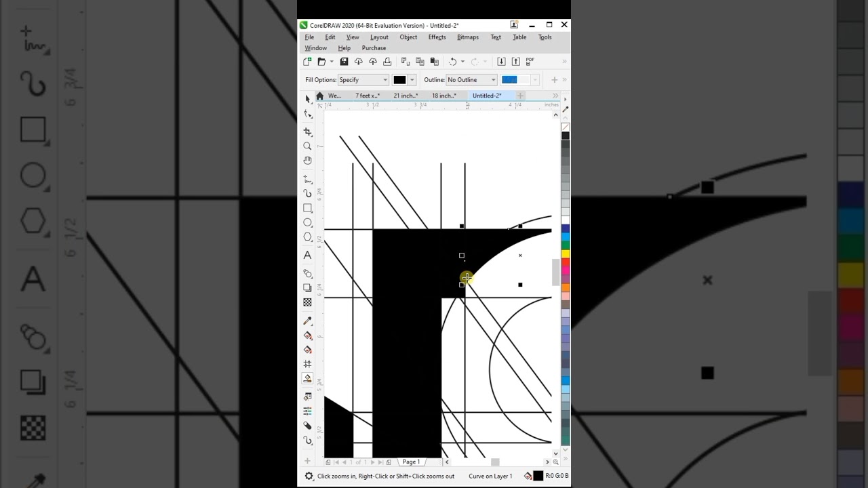Click the horizontal scrollbar thumb
868x488 pixels.
pos(495,462)
